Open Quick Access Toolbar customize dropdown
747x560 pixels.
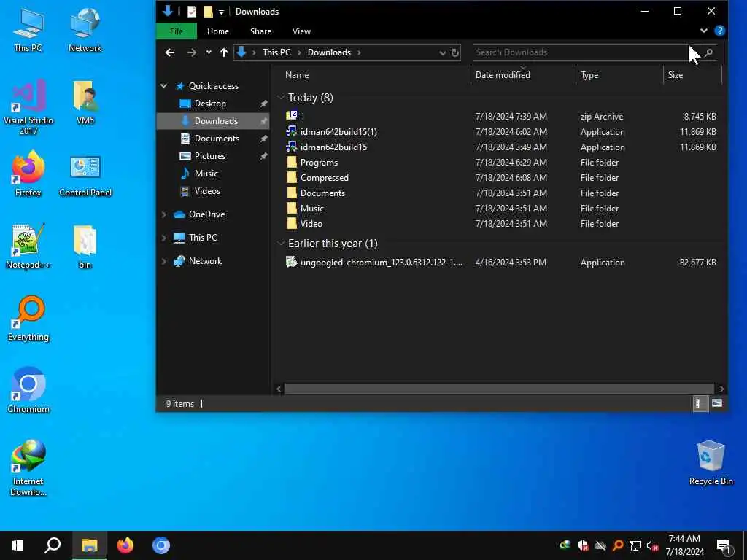point(221,12)
